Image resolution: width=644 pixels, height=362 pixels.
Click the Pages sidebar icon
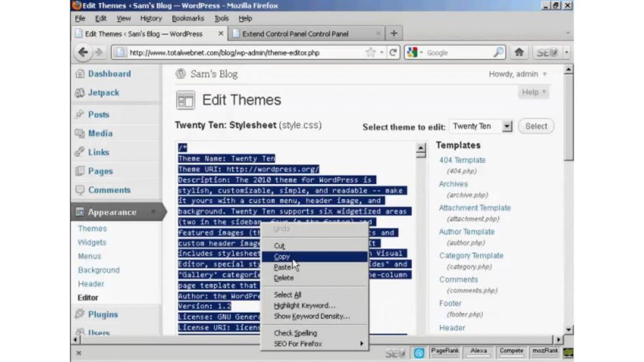pos(80,171)
